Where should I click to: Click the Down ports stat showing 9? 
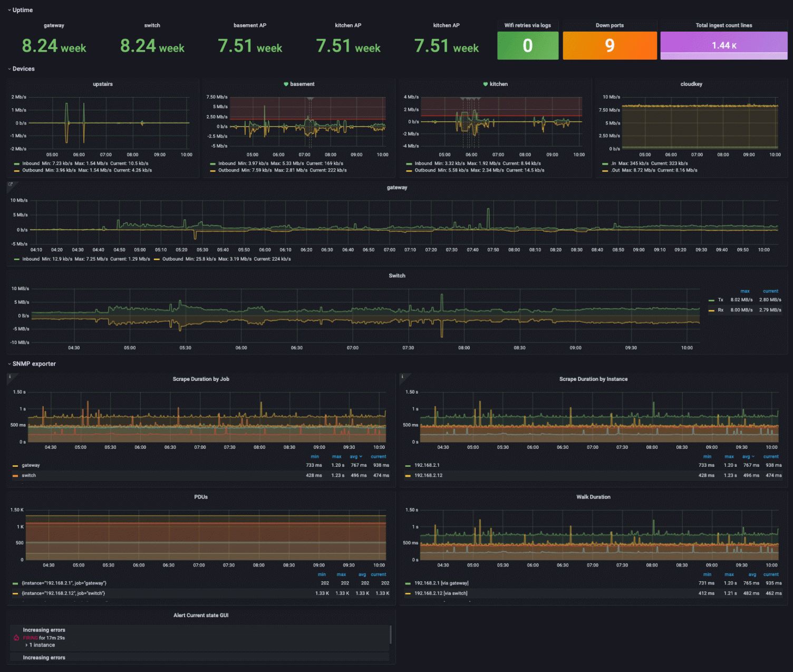[610, 45]
